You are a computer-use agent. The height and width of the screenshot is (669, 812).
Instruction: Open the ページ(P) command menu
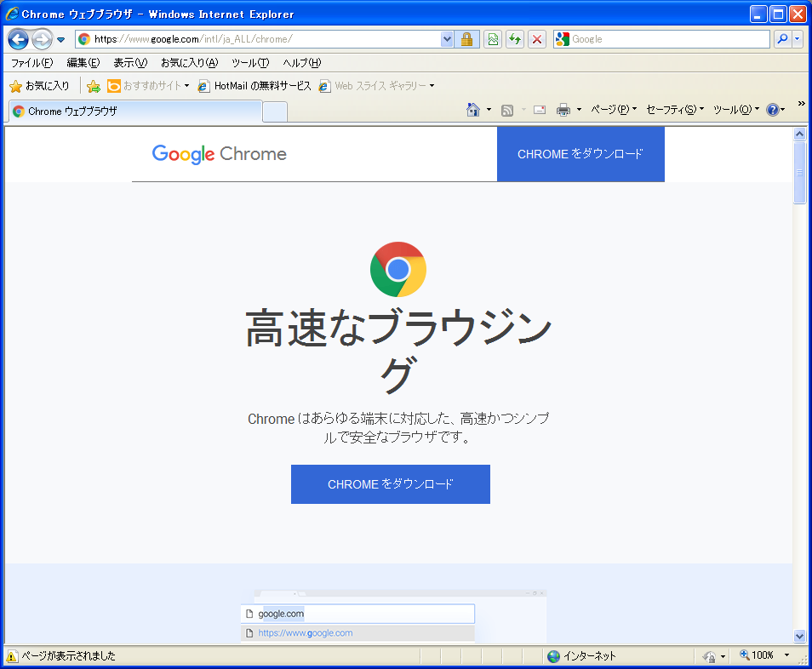coord(613,110)
